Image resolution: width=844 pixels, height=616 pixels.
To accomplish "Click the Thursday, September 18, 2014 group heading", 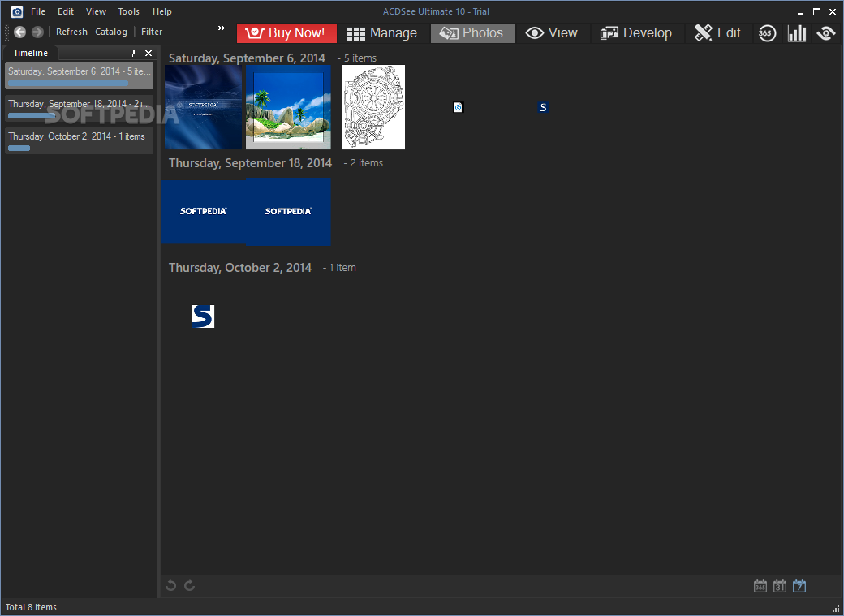I will 250,162.
